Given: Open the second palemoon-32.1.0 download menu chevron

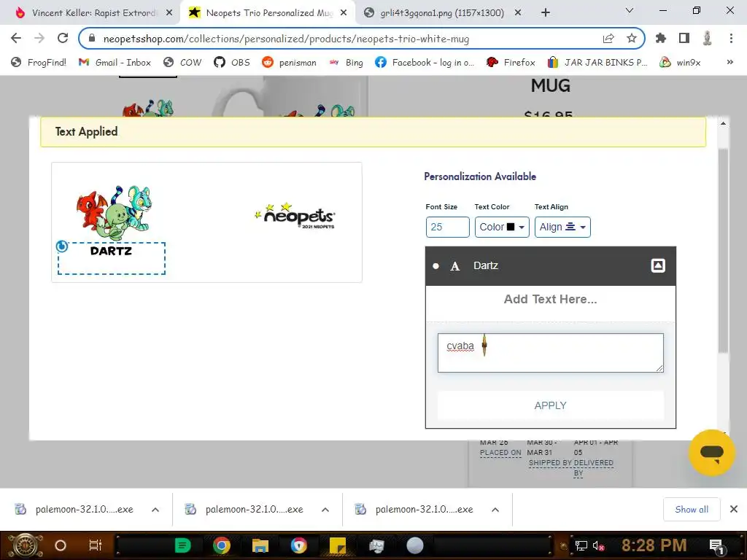Looking at the screenshot, I should point(325,510).
